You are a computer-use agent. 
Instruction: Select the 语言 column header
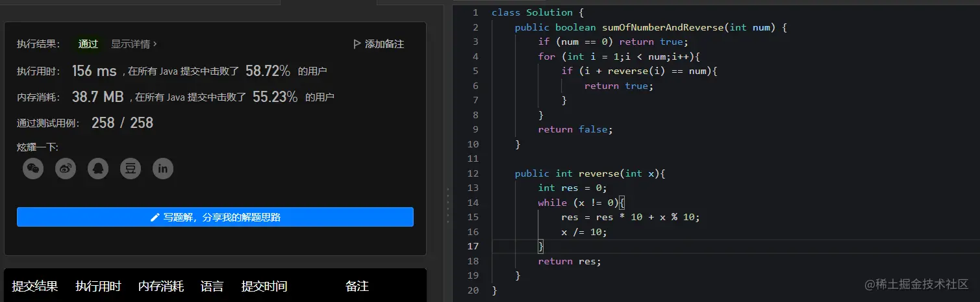coord(212,286)
